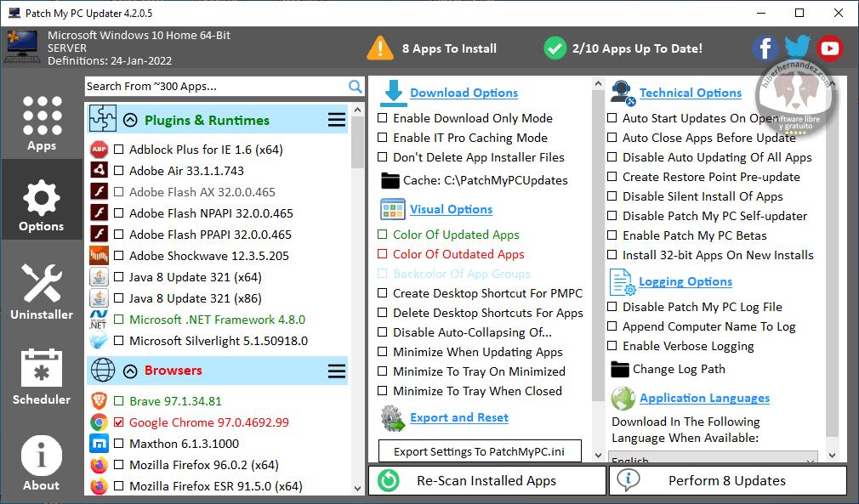Pick the Color Of Outdated Apps swatch
The height and width of the screenshot is (504, 859).
pyautogui.click(x=383, y=254)
